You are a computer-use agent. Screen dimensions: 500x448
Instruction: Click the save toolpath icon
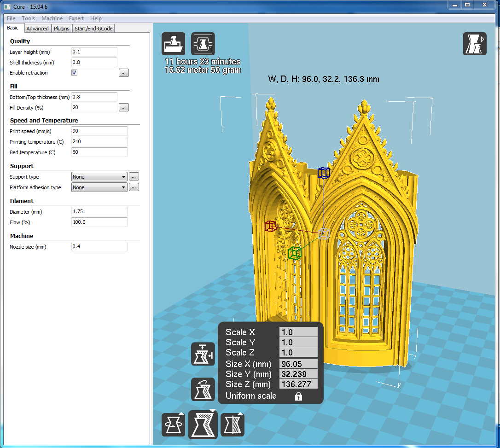tap(203, 44)
